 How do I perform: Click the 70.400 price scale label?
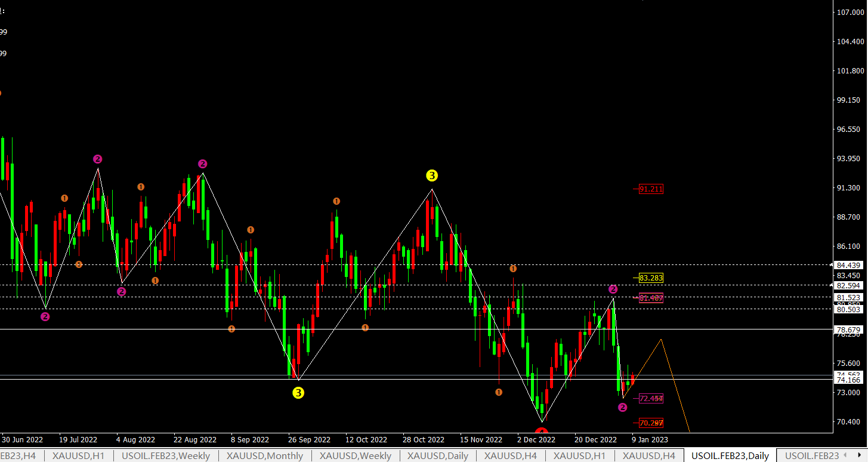tap(848, 422)
